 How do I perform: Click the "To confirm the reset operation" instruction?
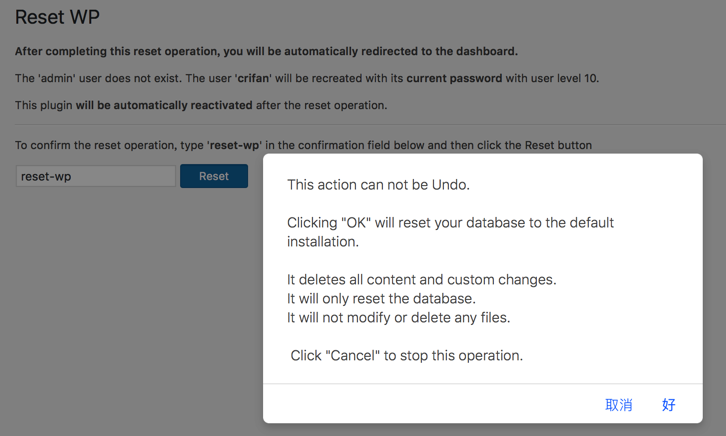pos(110,145)
